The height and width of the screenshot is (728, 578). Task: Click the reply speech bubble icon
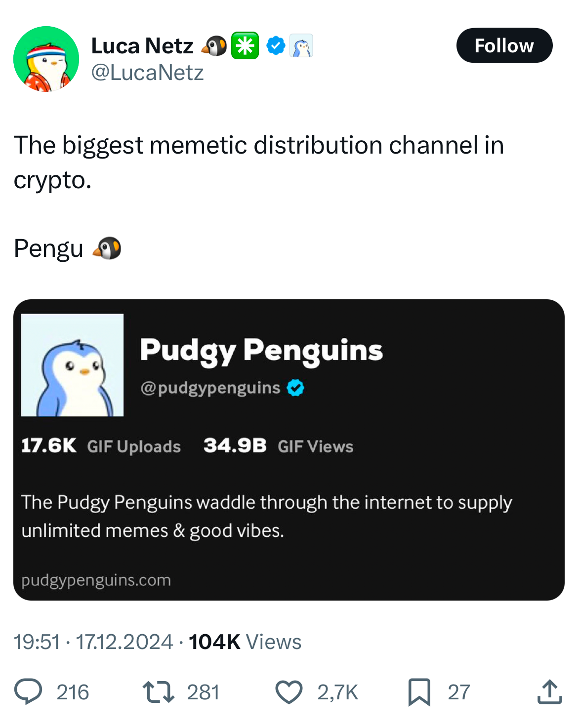[28, 691]
